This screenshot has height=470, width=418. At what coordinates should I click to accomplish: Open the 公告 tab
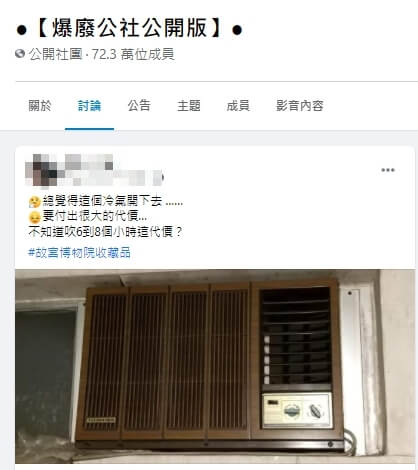139,106
